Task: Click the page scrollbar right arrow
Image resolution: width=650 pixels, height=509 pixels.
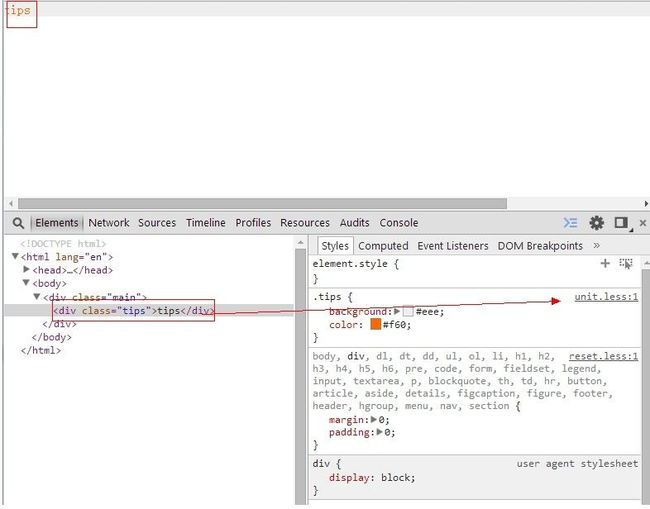Action: coord(646,204)
